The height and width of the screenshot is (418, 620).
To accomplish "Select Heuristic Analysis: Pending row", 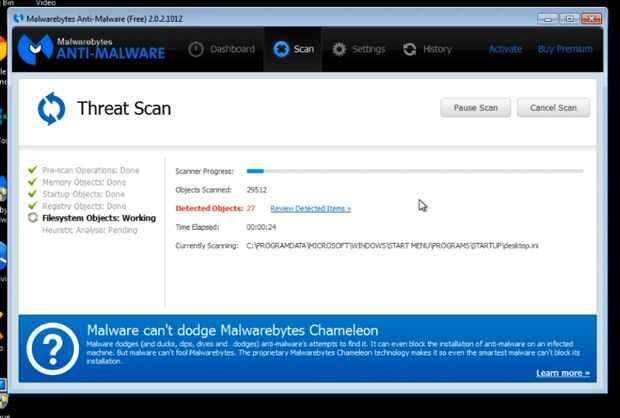I will click(x=90, y=230).
